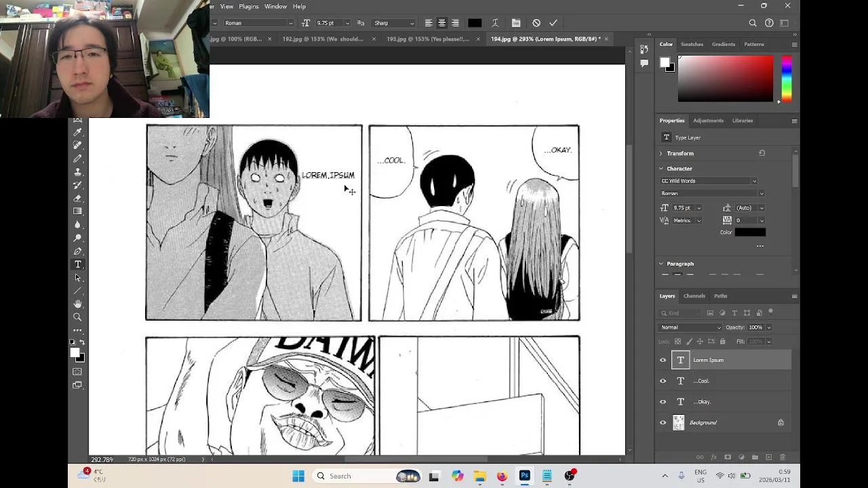The image size is (868, 488).
Task: Toggle Character and Paragraph panels
Action: (x=516, y=23)
